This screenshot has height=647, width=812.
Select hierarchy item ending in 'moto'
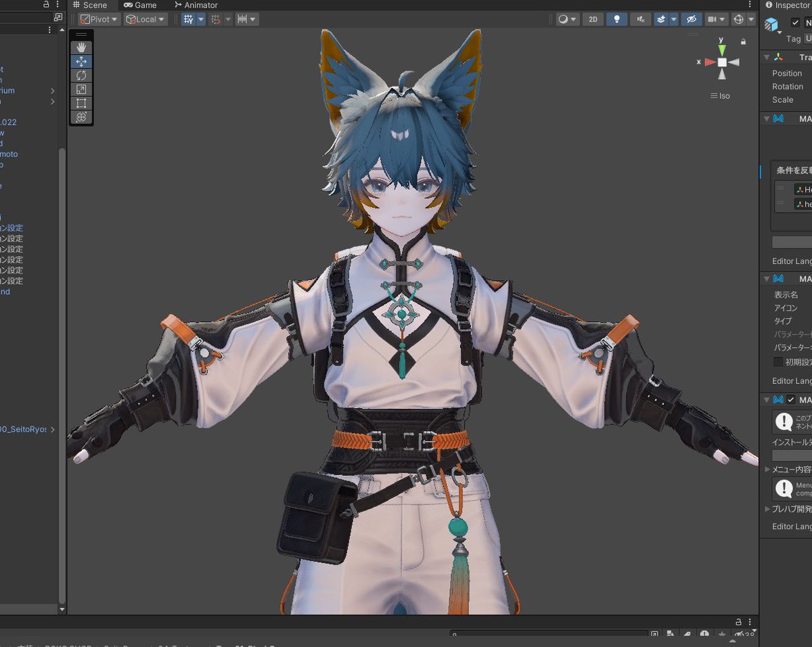(9, 154)
